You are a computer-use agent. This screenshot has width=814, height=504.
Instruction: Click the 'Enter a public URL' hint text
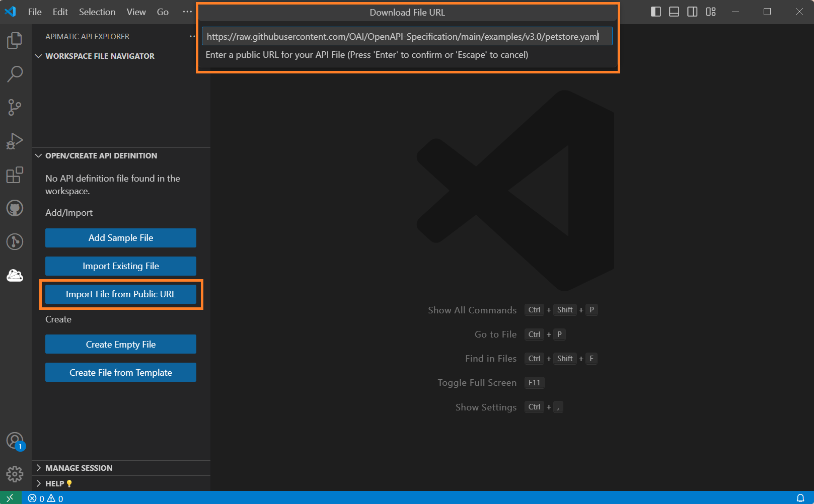[367, 55]
